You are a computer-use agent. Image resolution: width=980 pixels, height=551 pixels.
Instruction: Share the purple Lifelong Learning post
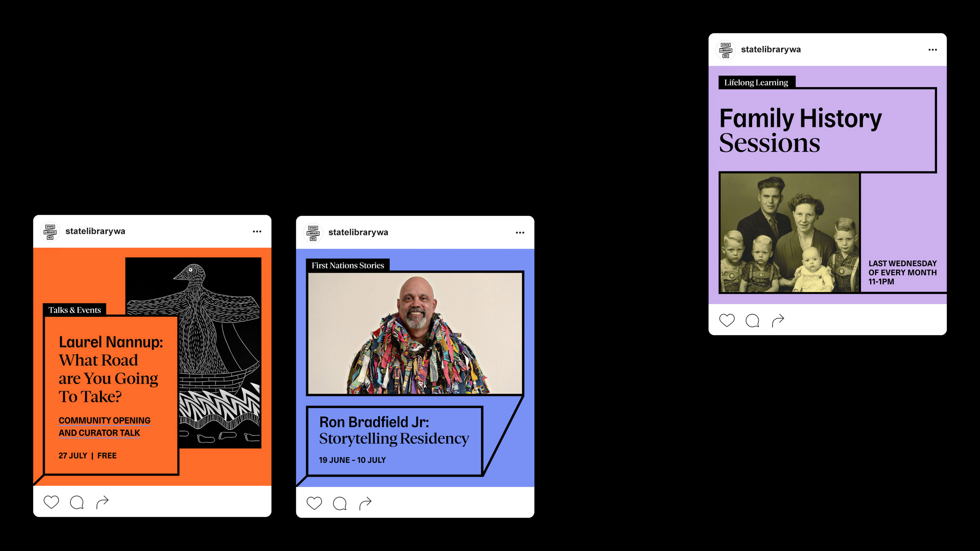coord(778,321)
